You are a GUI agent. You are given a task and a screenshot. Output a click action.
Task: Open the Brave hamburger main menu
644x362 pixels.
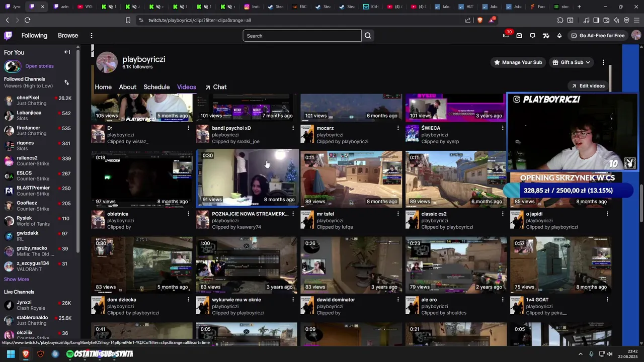[x=636, y=20]
